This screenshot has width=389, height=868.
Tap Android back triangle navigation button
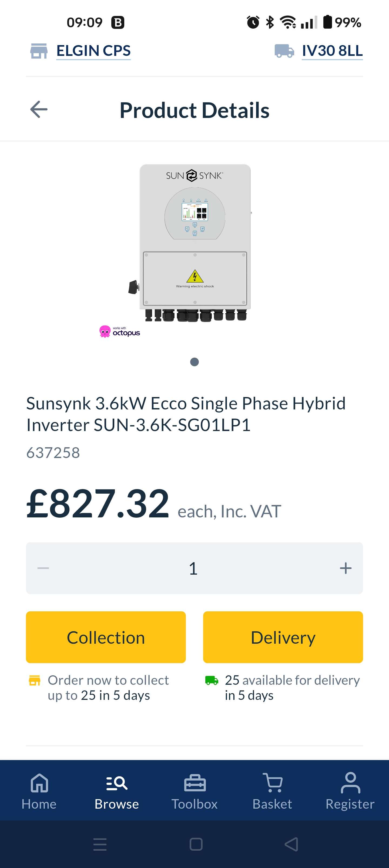coord(291,845)
